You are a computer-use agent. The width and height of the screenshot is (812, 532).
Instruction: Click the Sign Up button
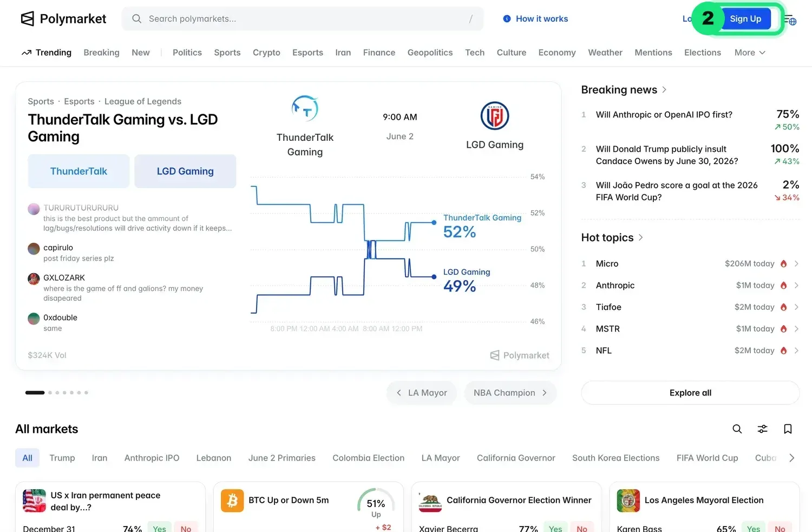[x=745, y=19]
